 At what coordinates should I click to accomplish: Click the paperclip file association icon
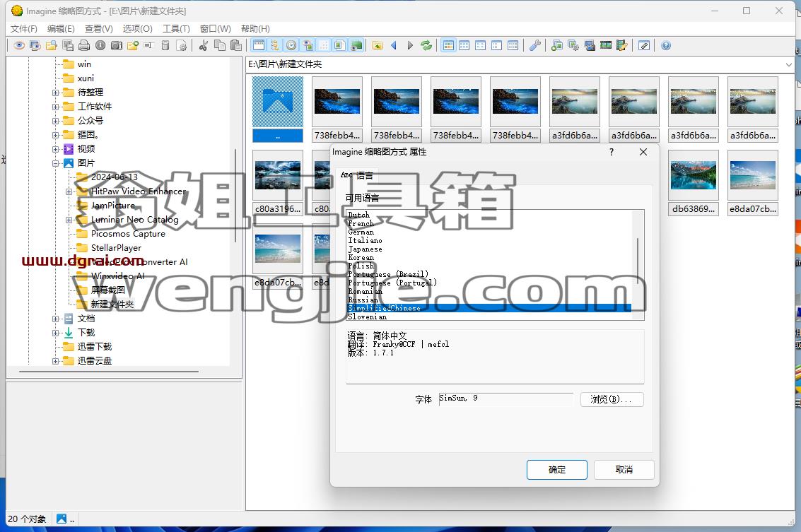pyautogui.click(x=644, y=45)
